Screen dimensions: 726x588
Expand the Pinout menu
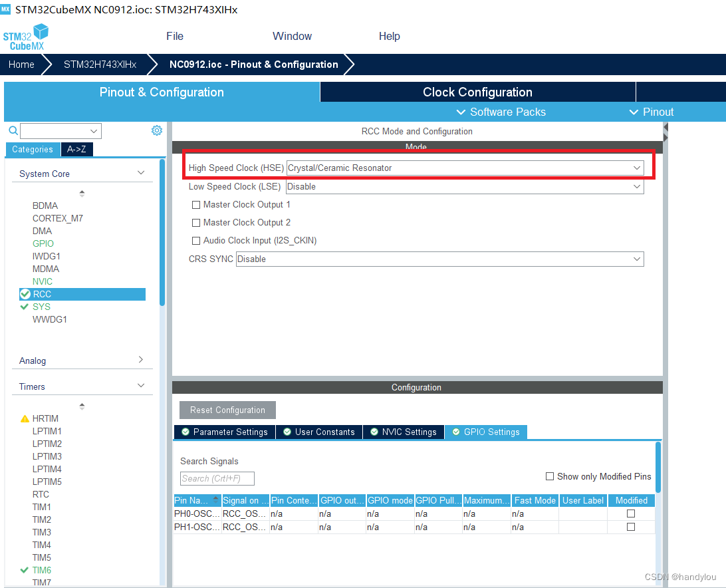(x=652, y=112)
